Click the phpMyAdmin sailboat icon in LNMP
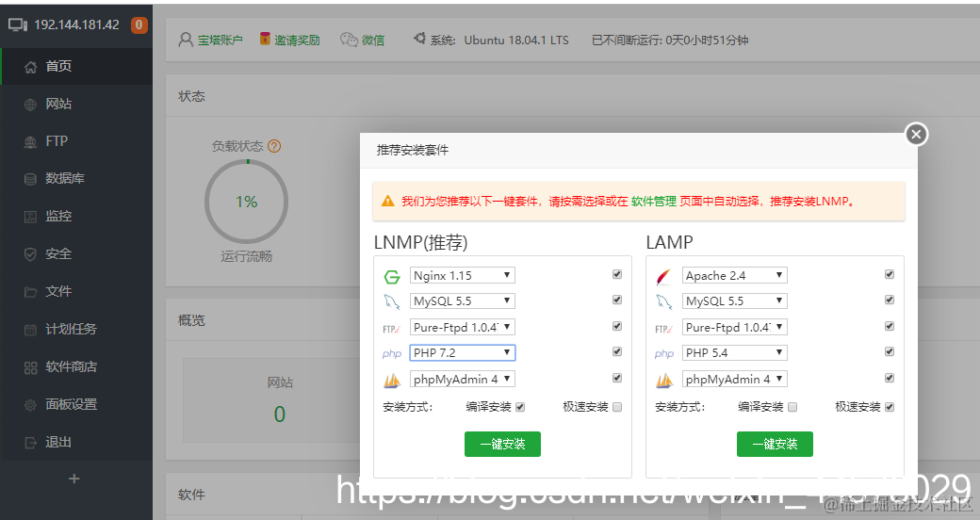The height and width of the screenshot is (520, 980). tap(392, 380)
